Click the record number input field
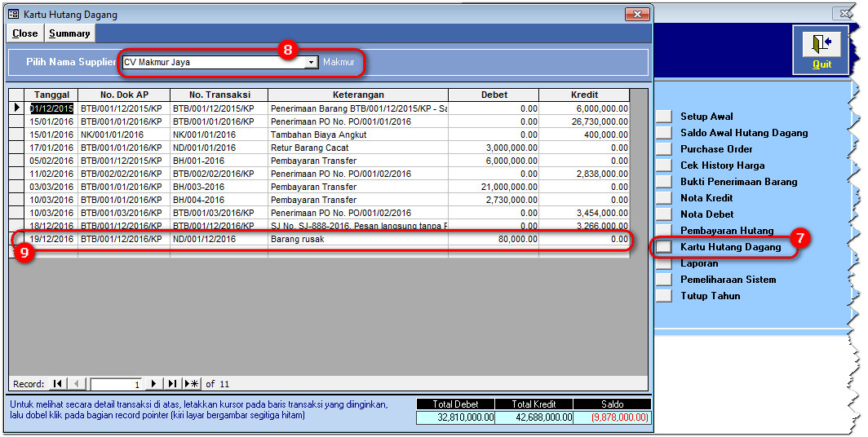 116,383
